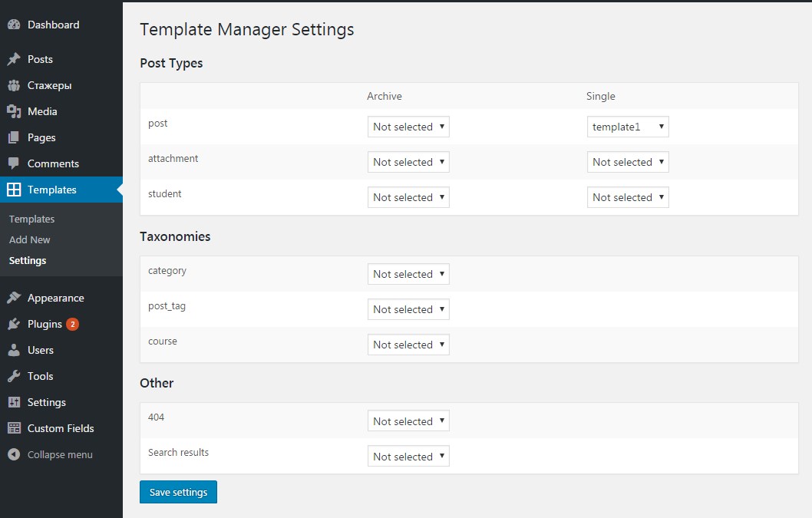The image size is (812, 518).
Task: Click the Plugins update count badge
Action: pos(72,324)
